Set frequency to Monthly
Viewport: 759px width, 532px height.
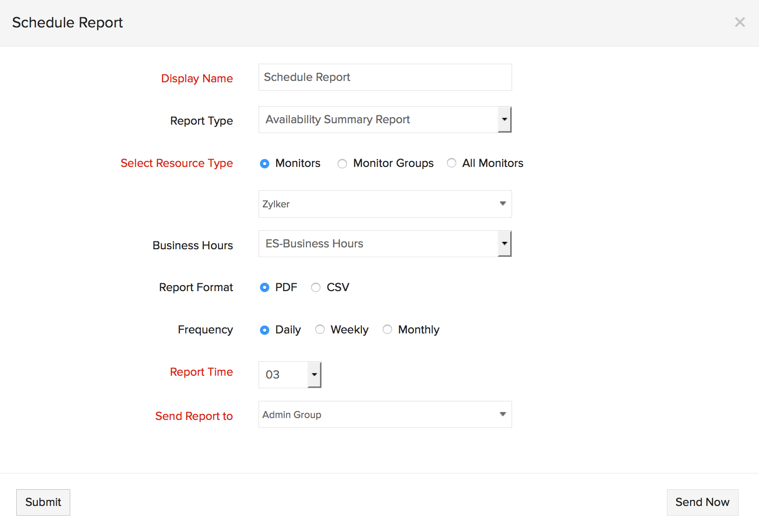tap(387, 330)
